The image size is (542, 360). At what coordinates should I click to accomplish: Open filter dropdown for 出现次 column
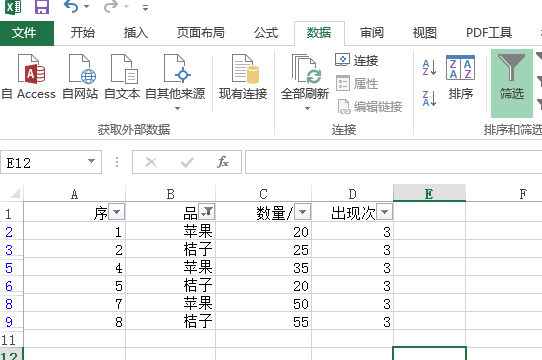tap(384, 212)
